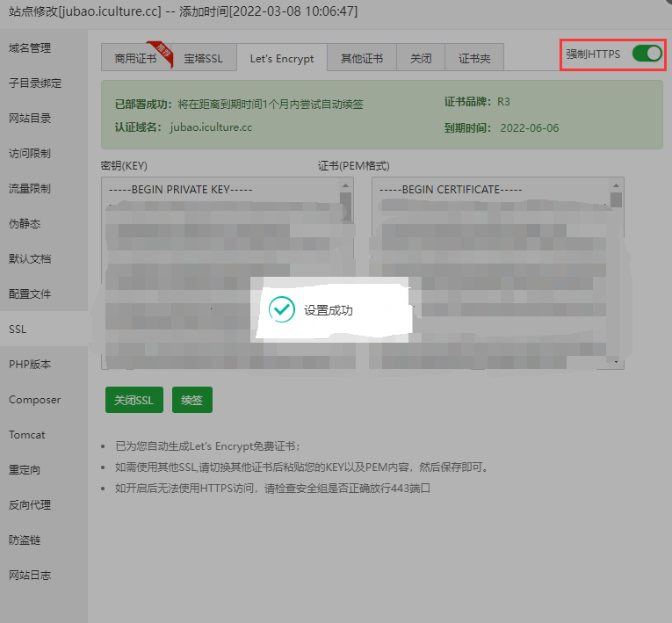Click inside the 密钥(KEY) text area
The image size is (672, 623).
pyautogui.click(x=228, y=273)
